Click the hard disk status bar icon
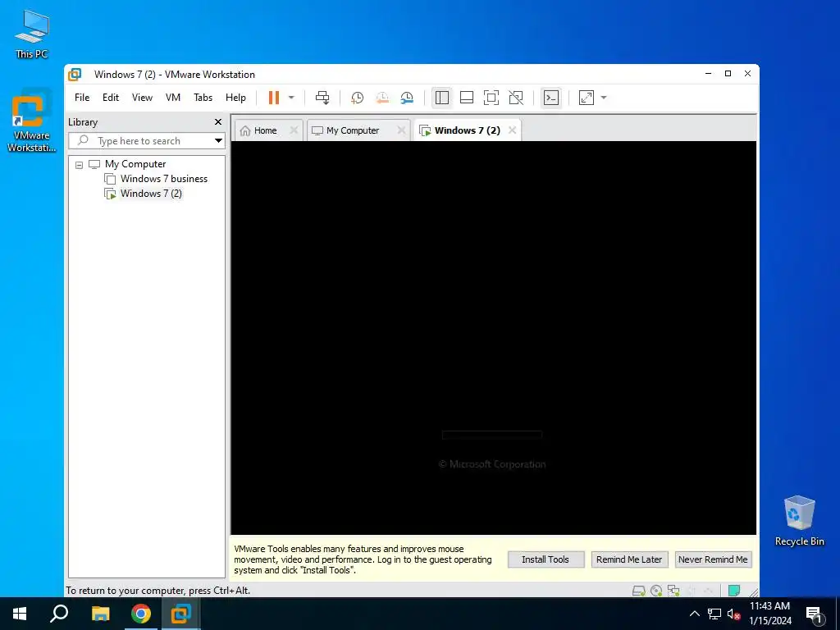This screenshot has width=840, height=630. pyautogui.click(x=638, y=591)
